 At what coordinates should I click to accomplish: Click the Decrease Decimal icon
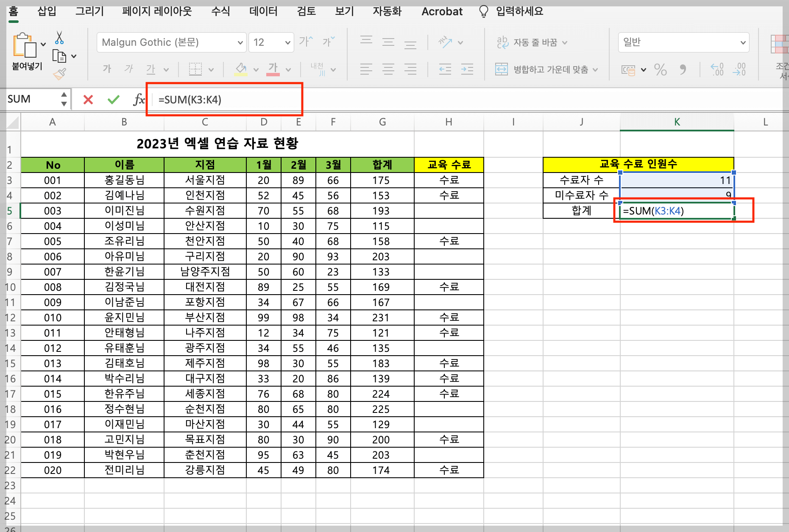[x=739, y=70]
